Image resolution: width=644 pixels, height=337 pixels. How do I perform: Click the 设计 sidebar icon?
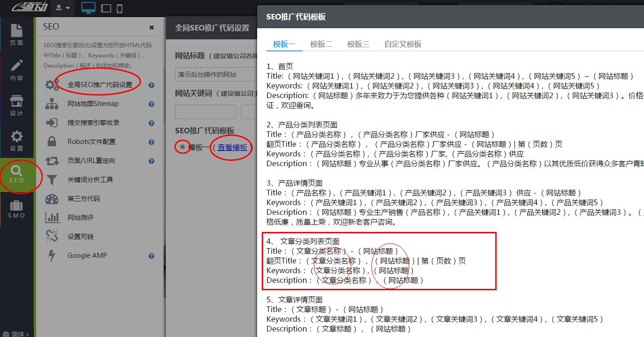[17, 104]
